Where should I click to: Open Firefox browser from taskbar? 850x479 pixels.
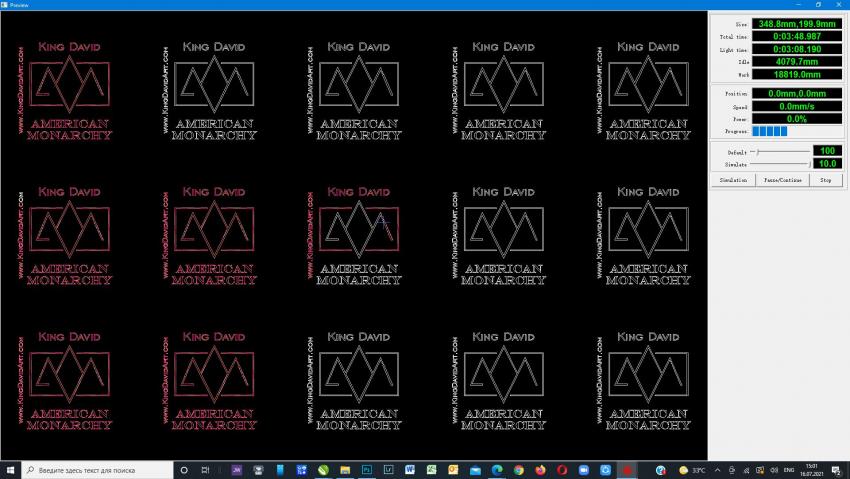pos(541,469)
